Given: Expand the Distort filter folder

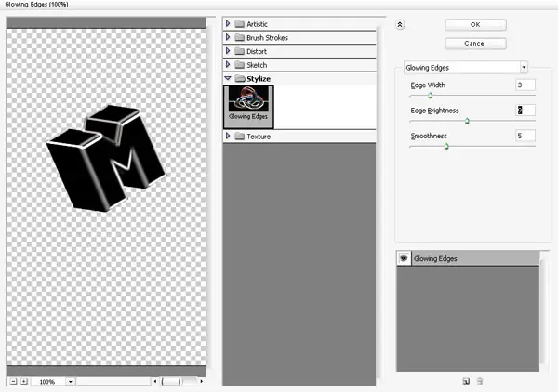Looking at the screenshot, I should click(x=228, y=51).
